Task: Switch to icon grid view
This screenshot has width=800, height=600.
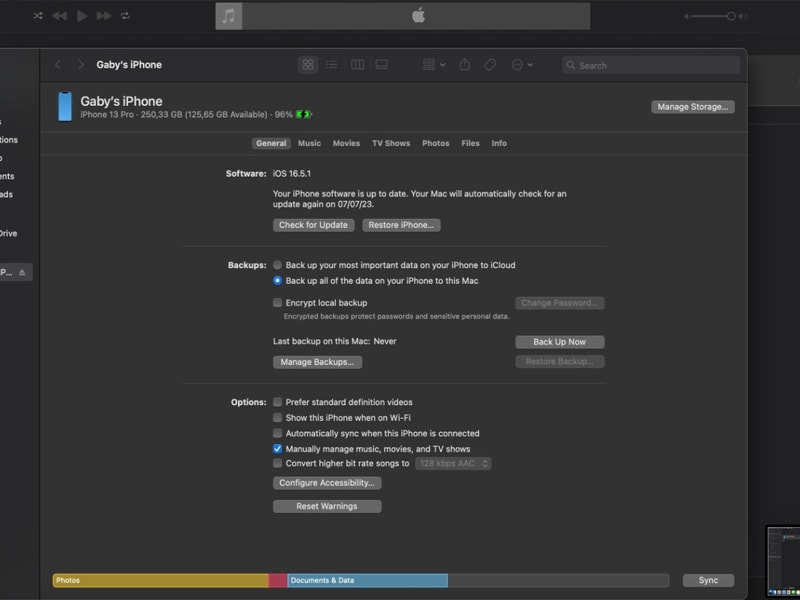Action: coord(308,65)
